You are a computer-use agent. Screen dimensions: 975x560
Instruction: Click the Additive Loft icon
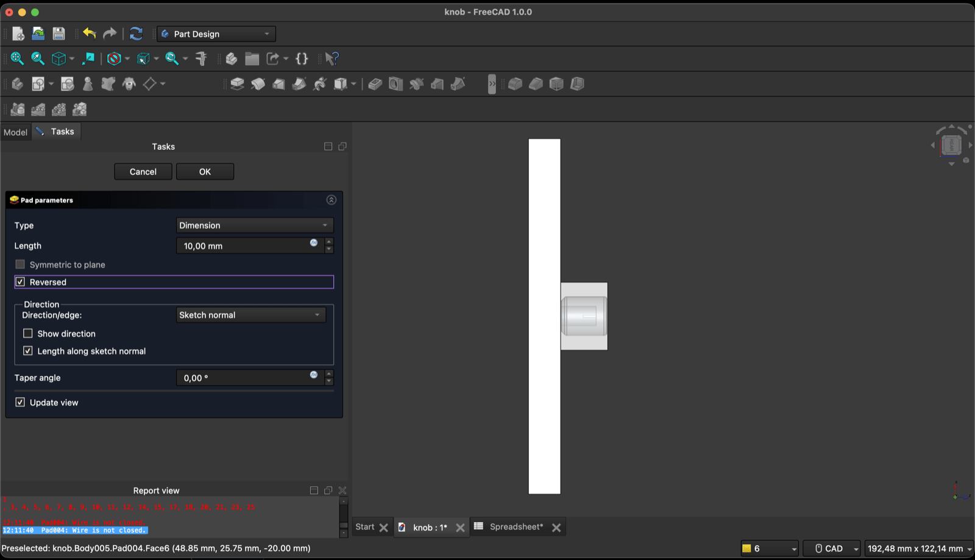279,83
